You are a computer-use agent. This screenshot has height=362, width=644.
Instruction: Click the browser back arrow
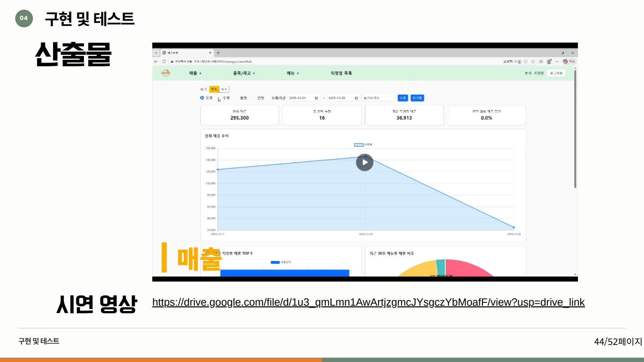point(156,62)
